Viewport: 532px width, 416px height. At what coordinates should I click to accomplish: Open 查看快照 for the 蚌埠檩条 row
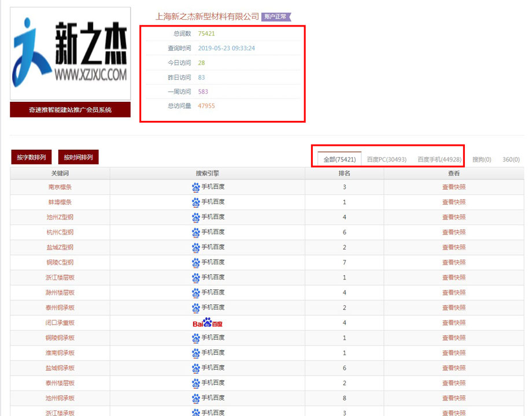click(453, 202)
